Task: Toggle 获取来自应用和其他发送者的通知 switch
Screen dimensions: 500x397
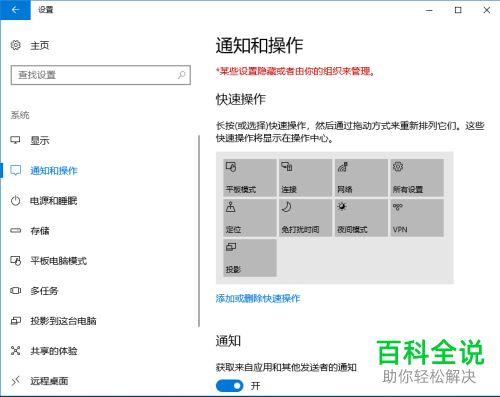Action: (x=230, y=386)
